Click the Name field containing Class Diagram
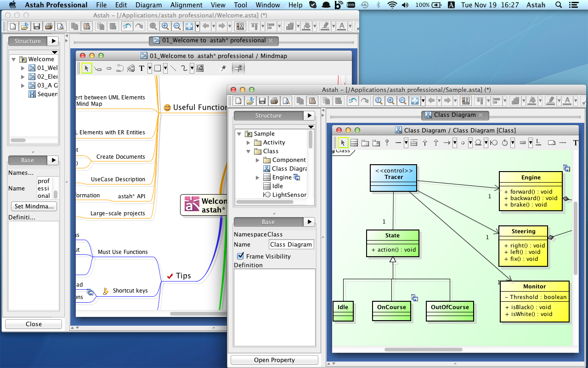 pyautogui.click(x=291, y=245)
